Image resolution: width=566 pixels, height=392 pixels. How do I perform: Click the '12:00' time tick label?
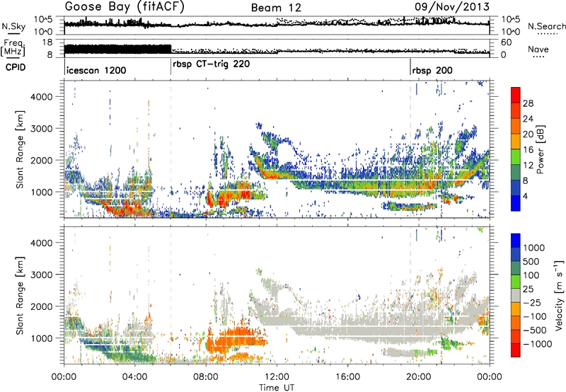pyautogui.click(x=277, y=377)
